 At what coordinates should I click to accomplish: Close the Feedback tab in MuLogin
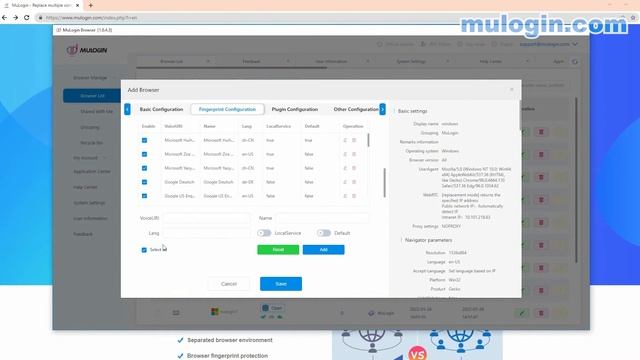click(x=288, y=62)
